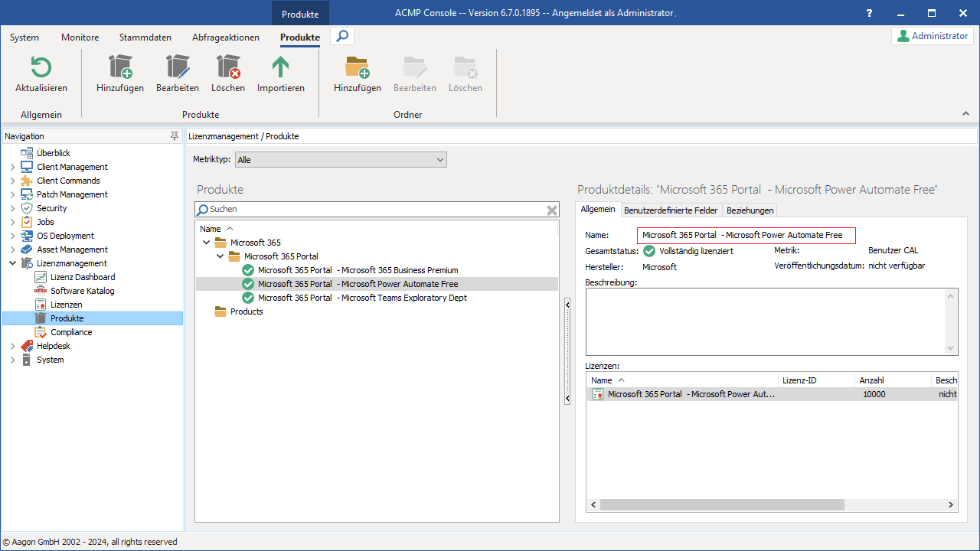
Task: Collapse the Lizenzmanagement navigation node
Action: pyautogui.click(x=12, y=263)
